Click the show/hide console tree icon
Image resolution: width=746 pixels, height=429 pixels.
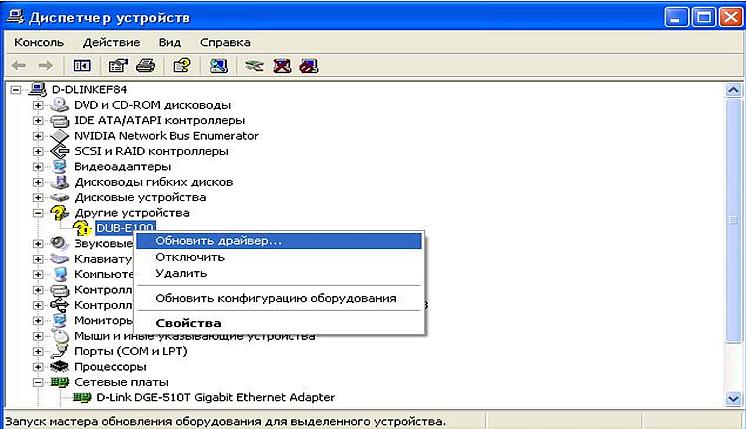[82, 66]
